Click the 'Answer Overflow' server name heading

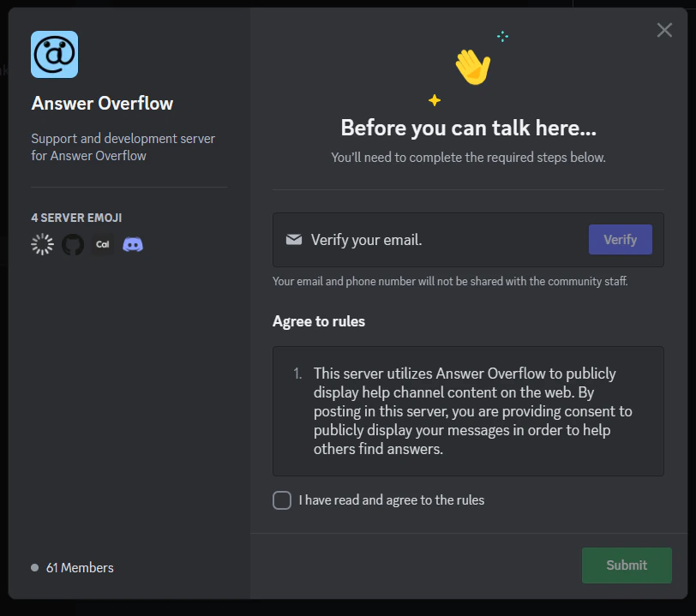click(102, 104)
